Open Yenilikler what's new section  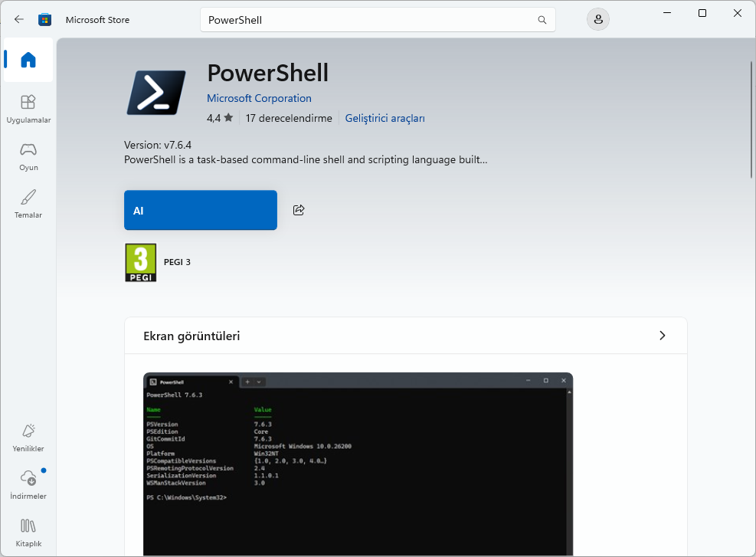(28, 438)
